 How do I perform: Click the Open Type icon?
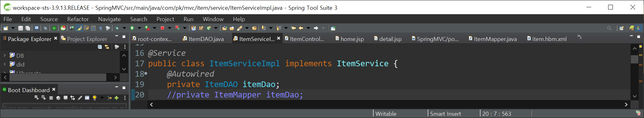225,28
